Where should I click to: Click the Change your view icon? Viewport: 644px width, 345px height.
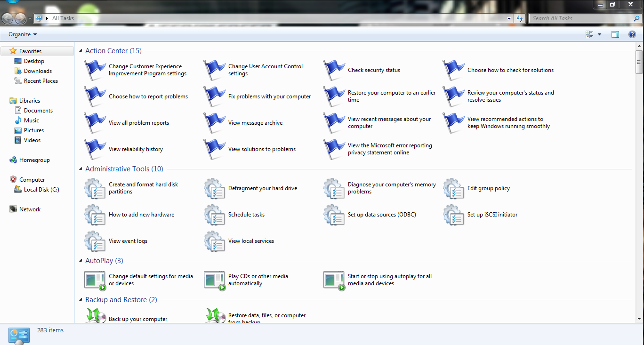coord(589,34)
